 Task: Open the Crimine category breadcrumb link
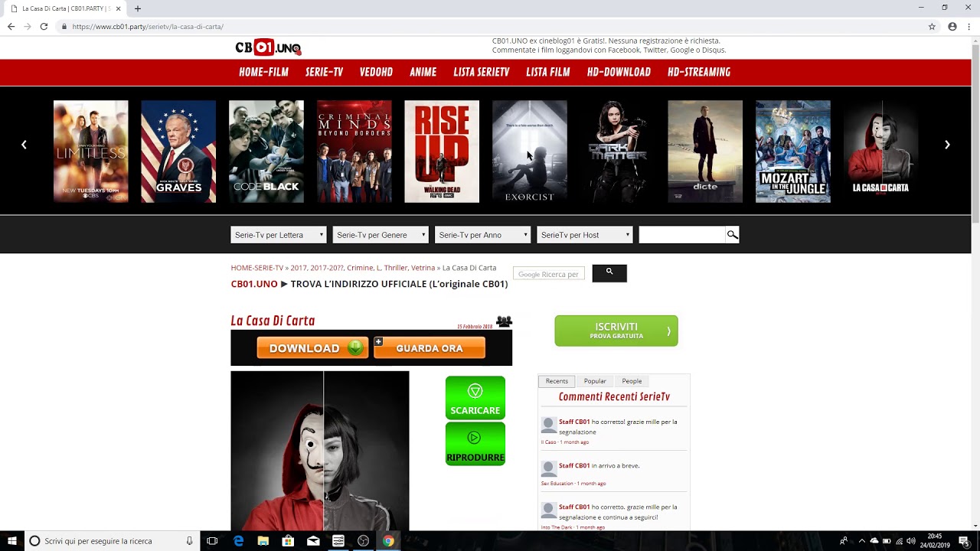[x=359, y=268]
